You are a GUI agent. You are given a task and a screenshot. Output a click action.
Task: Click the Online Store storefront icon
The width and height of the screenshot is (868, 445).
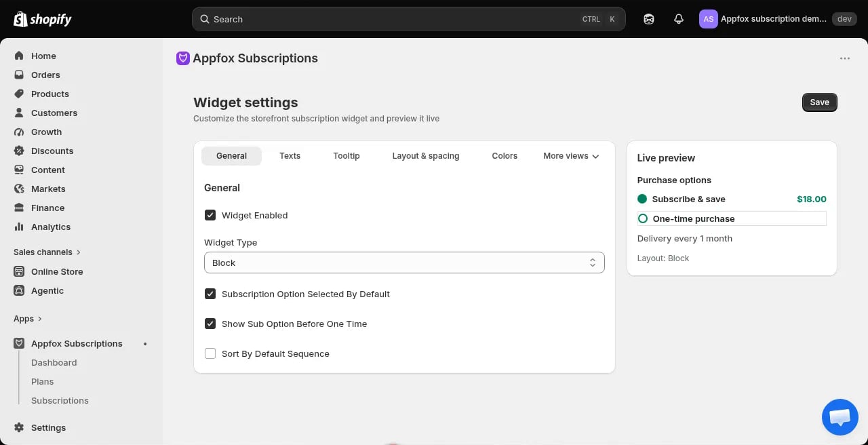[19, 271]
